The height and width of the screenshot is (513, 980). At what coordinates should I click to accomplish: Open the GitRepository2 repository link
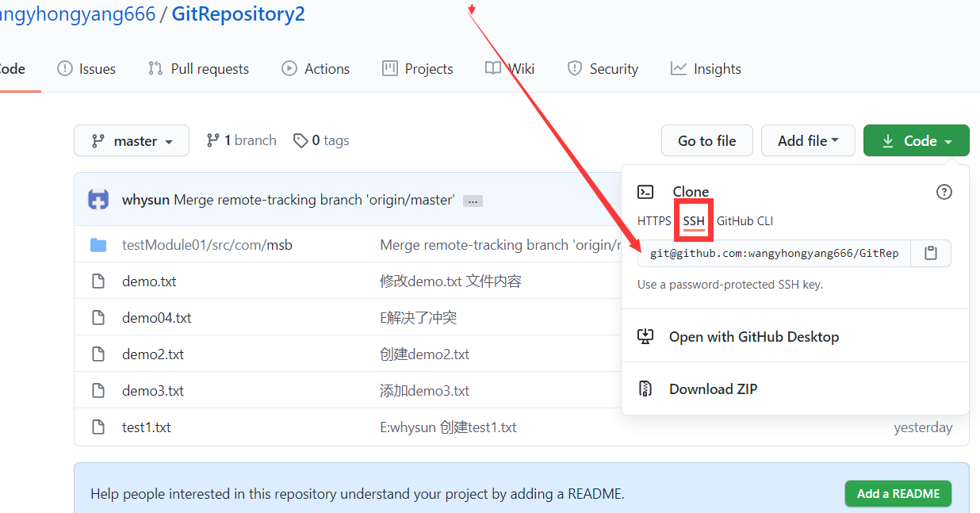[x=238, y=13]
